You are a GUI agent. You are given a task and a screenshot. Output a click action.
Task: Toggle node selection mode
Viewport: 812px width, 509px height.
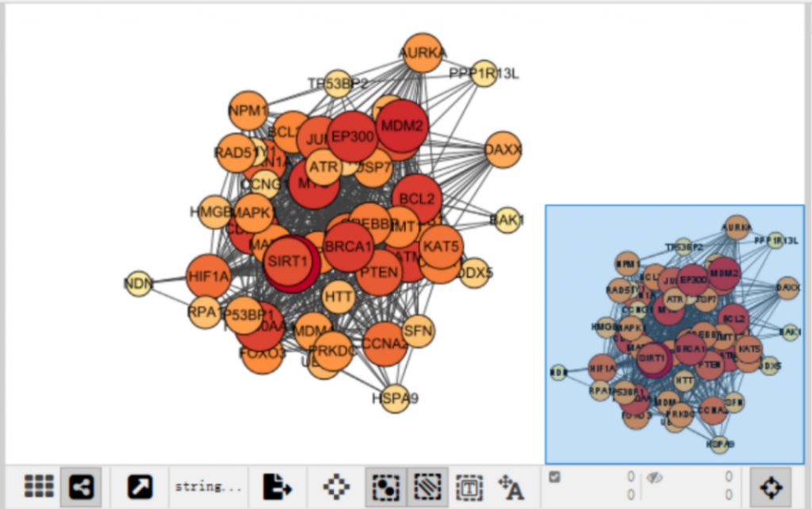(x=385, y=486)
